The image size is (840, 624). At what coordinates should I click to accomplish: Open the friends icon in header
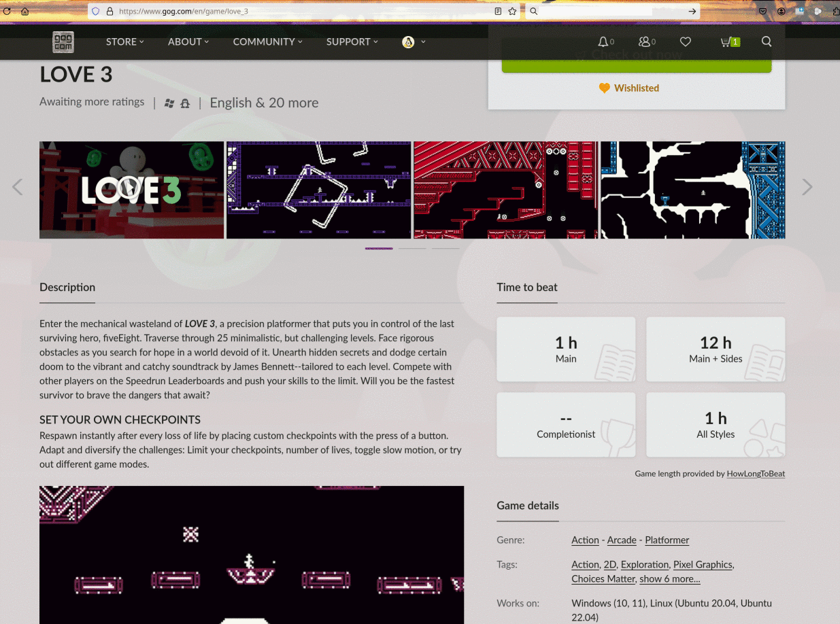[x=647, y=41]
